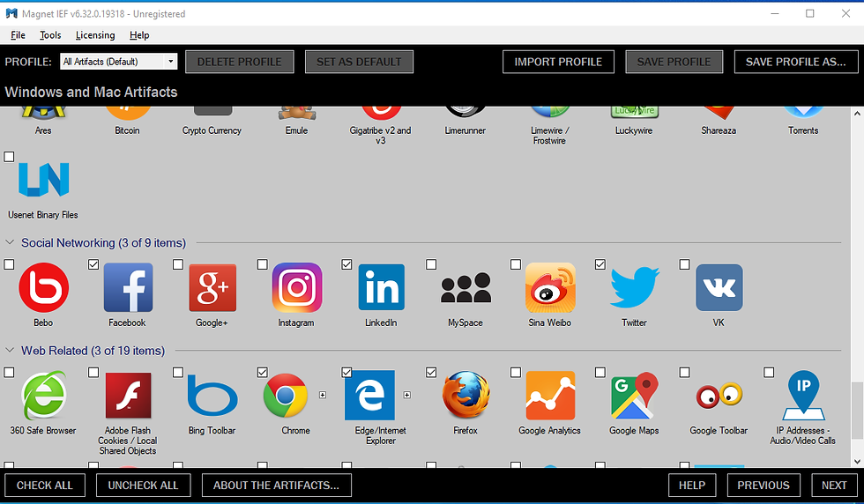The image size is (864, 504).
Task: Click the MySpace icon
Action: coord(466,289)
